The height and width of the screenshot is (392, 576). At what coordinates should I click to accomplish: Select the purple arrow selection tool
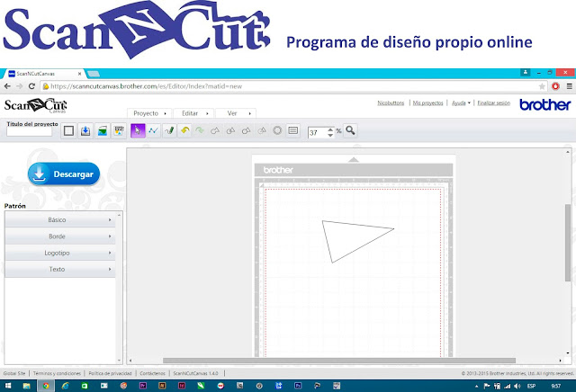pyautogui.click(x=138, y=130)
